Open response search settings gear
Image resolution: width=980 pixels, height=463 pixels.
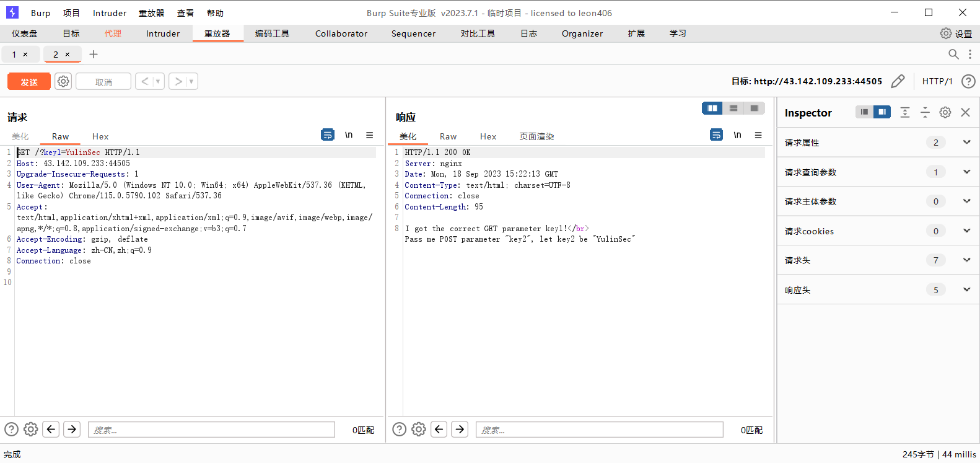(x=419, y=429)
